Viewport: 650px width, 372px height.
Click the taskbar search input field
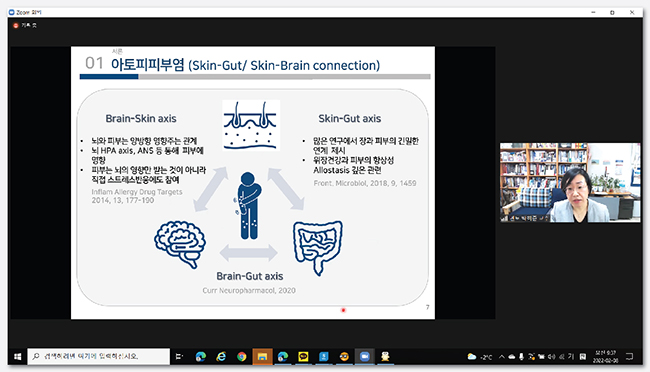coord(99,357)
